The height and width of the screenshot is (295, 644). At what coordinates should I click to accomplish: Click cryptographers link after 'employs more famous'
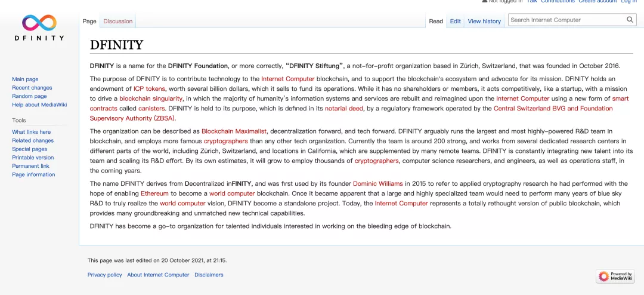point(226,141)
